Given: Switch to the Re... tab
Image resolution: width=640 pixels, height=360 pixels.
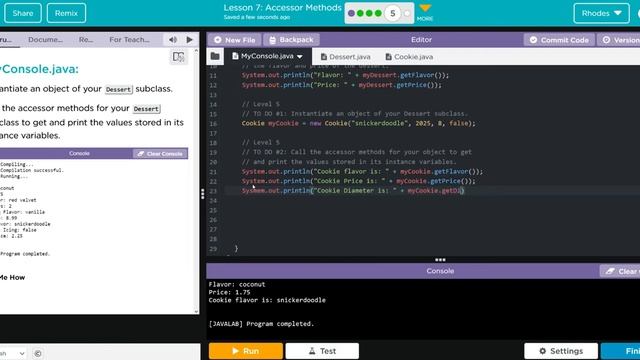Looking at the screenshot, I should pyautogui.click(x=86, y=40).
